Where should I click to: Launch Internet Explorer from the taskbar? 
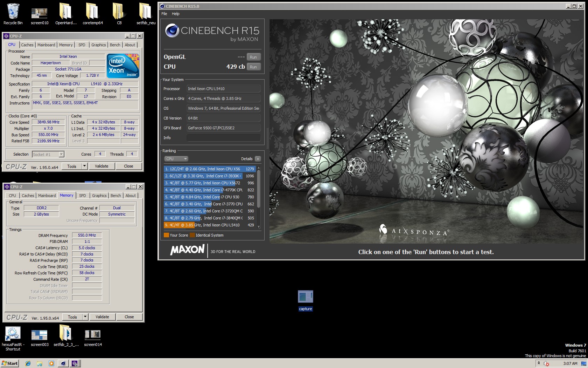(28, 363)
